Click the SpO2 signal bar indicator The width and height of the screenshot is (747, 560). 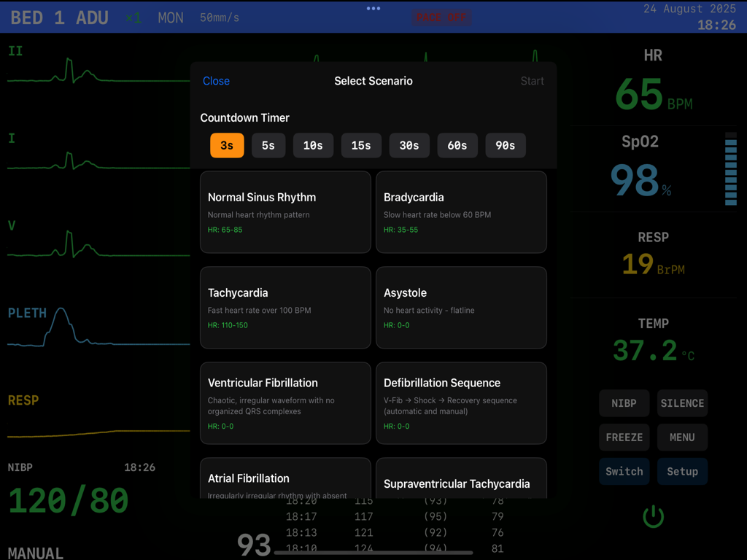click(730, 169)
